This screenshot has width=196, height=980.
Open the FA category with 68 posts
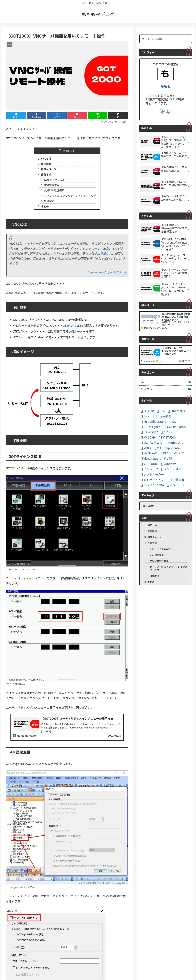(166, 382)
